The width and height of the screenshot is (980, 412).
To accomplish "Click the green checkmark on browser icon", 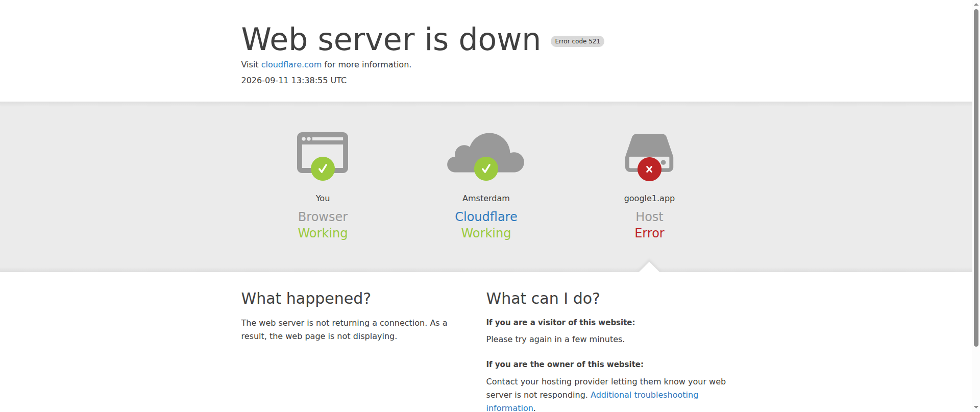I will coord(323,168).
